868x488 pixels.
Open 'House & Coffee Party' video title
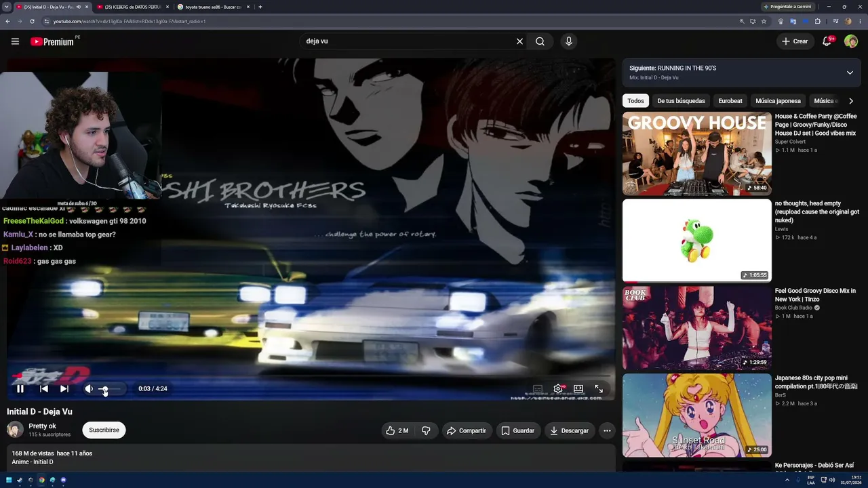816,125
